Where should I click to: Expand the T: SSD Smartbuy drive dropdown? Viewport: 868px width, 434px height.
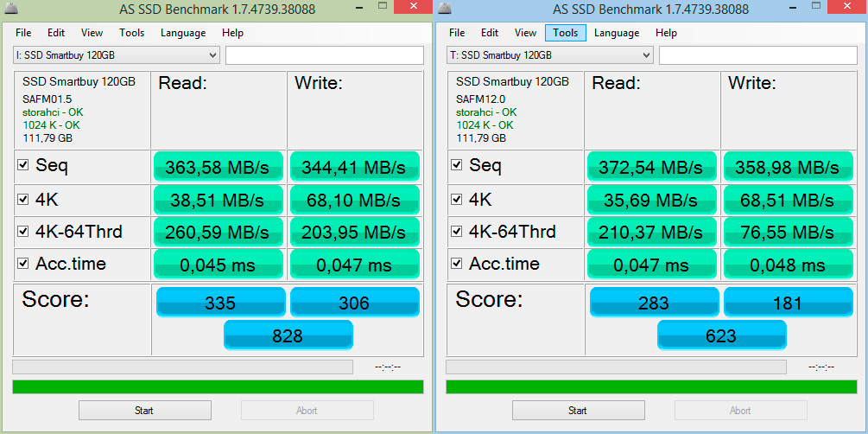click(549, 55)
